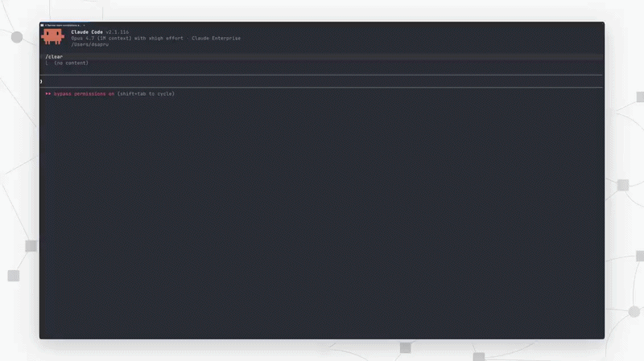Click the '(shift+tab to cycle)' hint text

click(146, 94)
